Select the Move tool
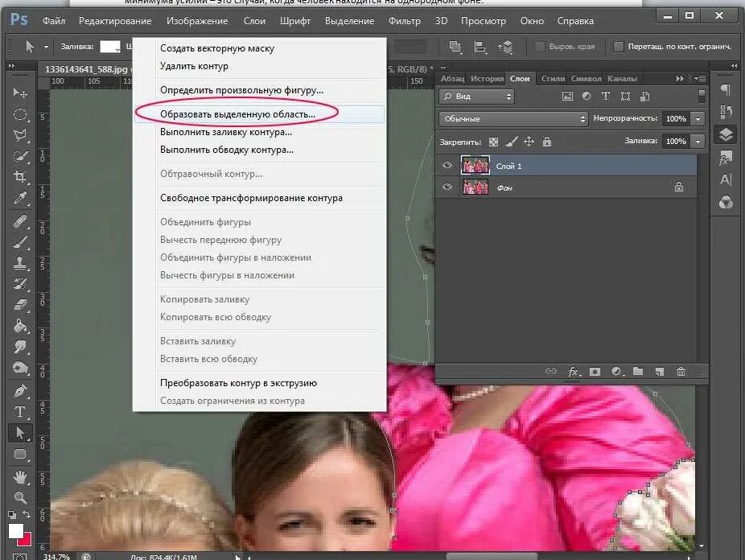Screen dimensions: 745x560 [20, 93]
